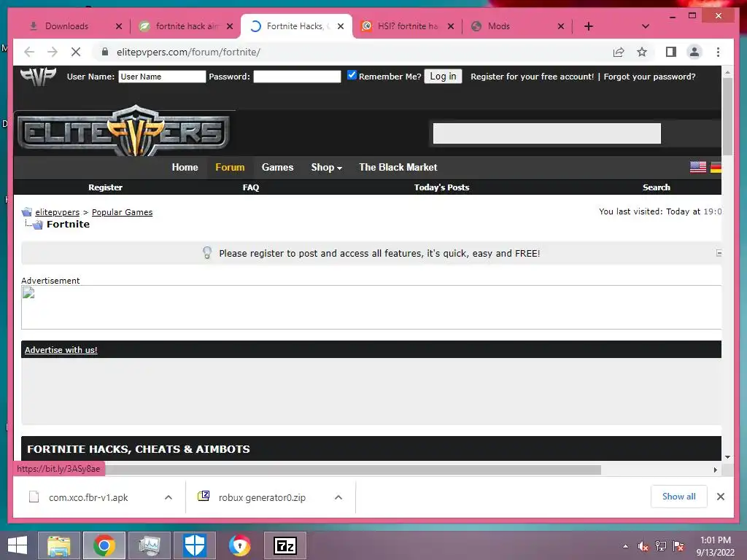Switch site language to English (US flag)
The width and height of the screenshot is (747, 560).
(x=698, y=167)
